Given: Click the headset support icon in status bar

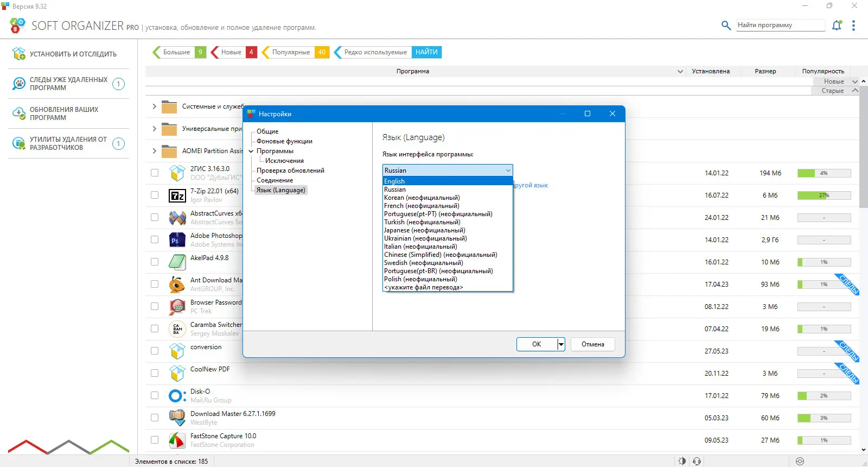Looking at the screenshot, I should point(697,461).
